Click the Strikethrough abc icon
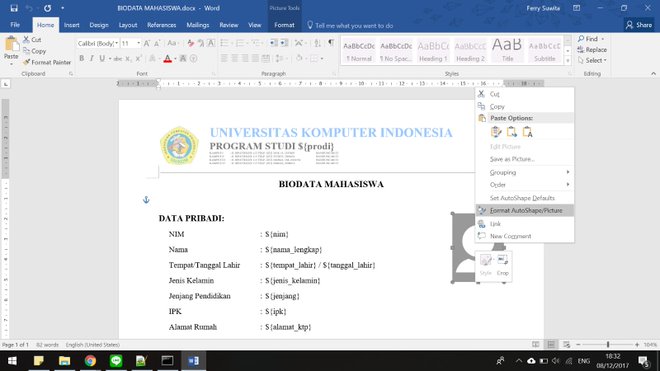 (118, 59)
